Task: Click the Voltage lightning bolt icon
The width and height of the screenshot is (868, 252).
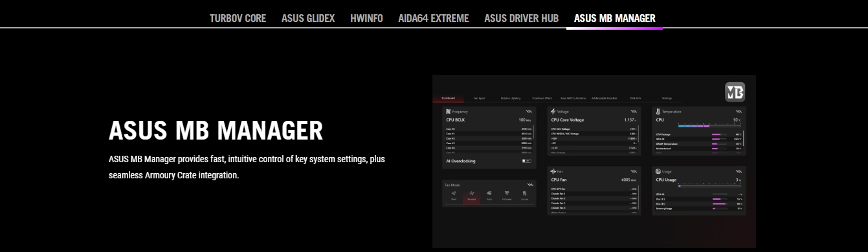Action: click(x=553, y=112)
